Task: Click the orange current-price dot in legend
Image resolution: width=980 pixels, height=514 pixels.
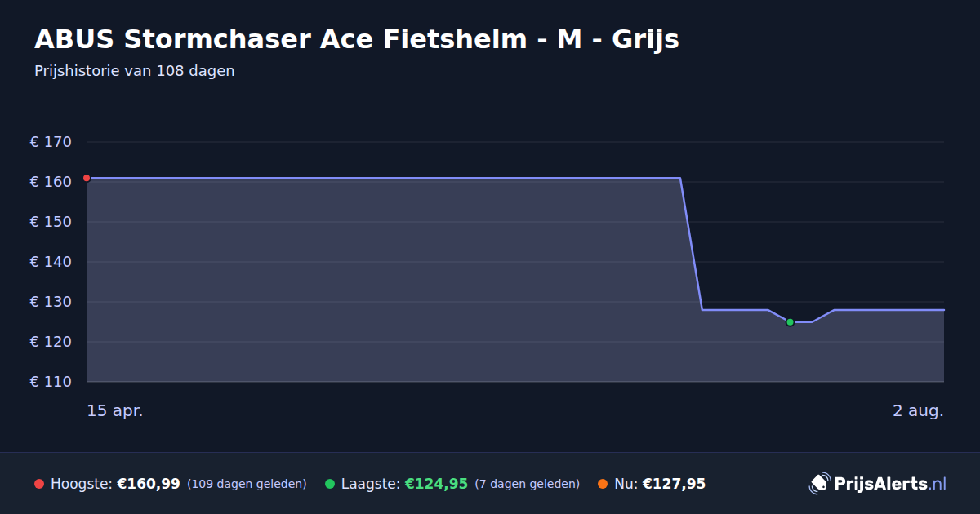Action: pyautogui.click(x=603, y=484)
